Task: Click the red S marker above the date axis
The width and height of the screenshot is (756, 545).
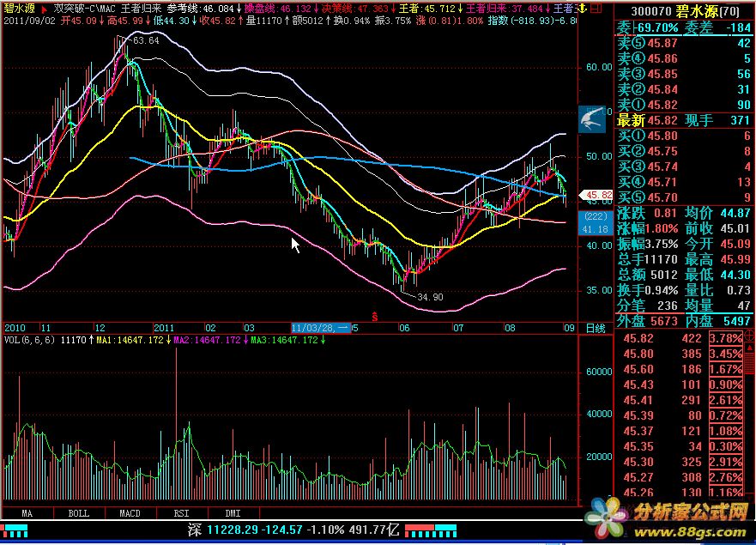Action: point(375,317)
